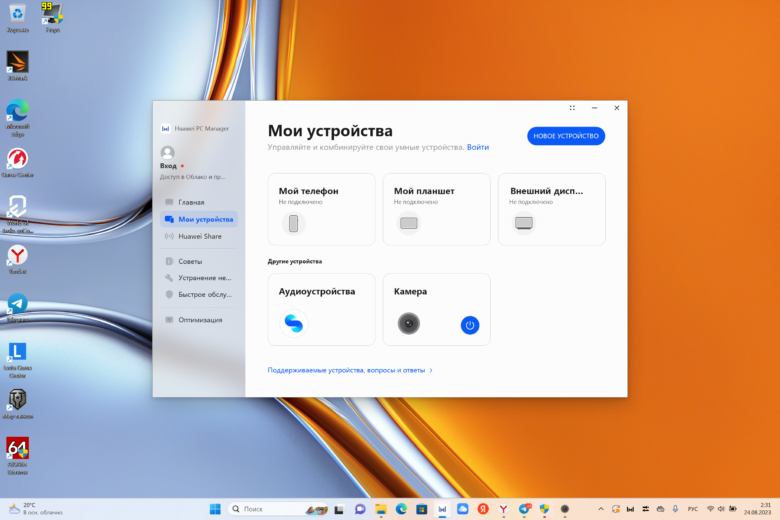Image resolution: width=780 pixels, height=520 pixels.
Task: Open the Устранение не... sidebar item
Action: pyautogui.click(x=198, y=278)
